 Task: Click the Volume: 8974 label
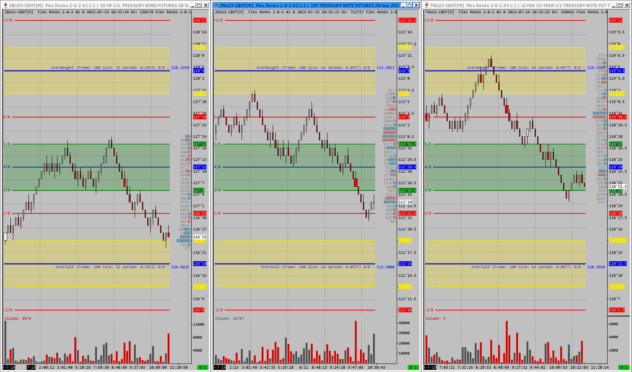click(x=18, y=319)
